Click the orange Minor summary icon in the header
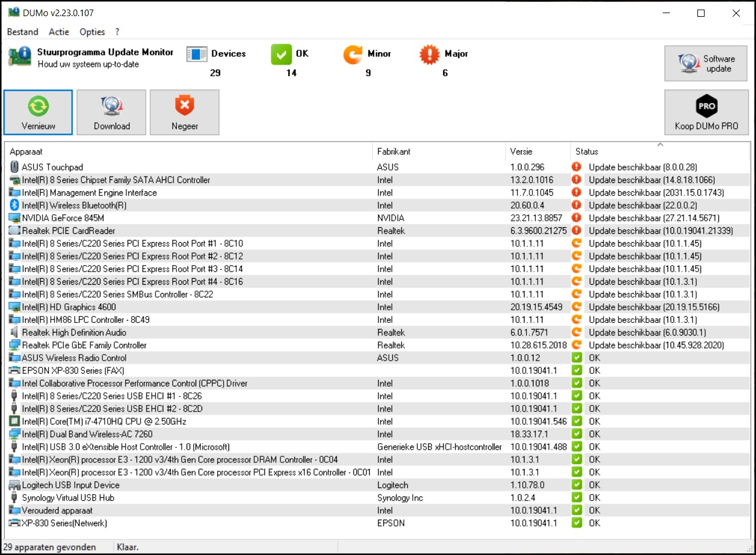 tap(353, 54)
